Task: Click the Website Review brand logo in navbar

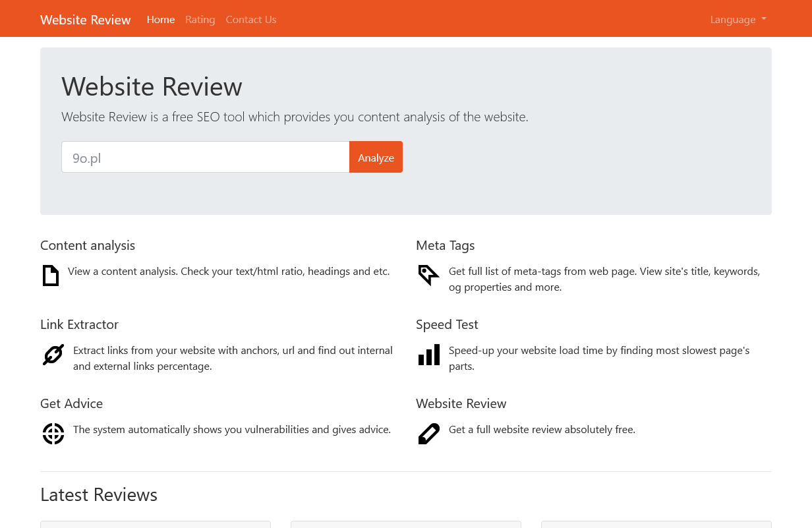Action: (x=86, y=20)
